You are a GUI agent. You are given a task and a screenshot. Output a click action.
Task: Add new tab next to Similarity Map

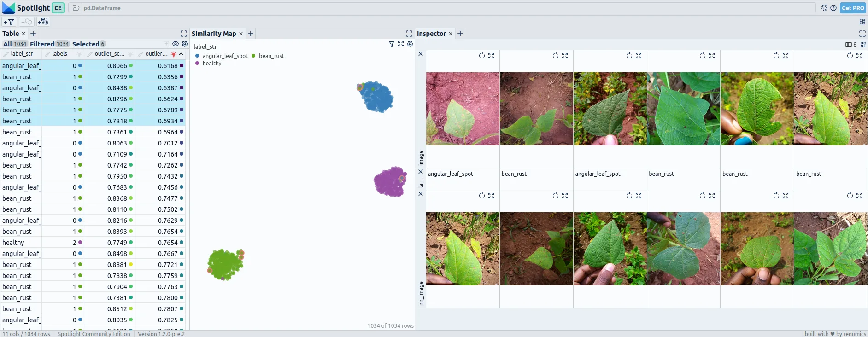click(251, 34)
